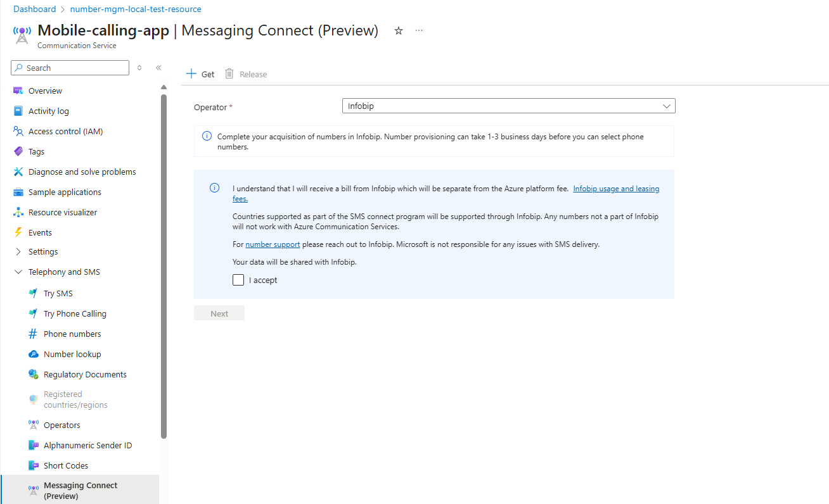Click the Get plus icon

pos(191,74)
